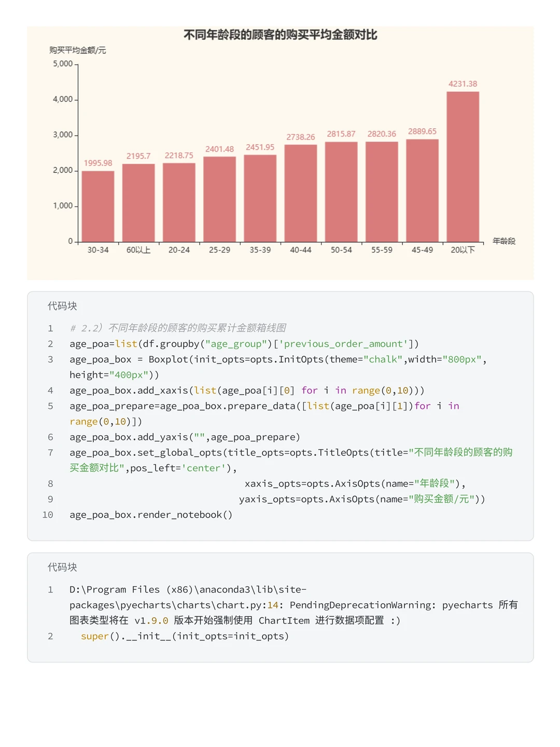This screenshot has height=747, width=560.
Task: Click the value label 2889.65
Action: [422, 131]
